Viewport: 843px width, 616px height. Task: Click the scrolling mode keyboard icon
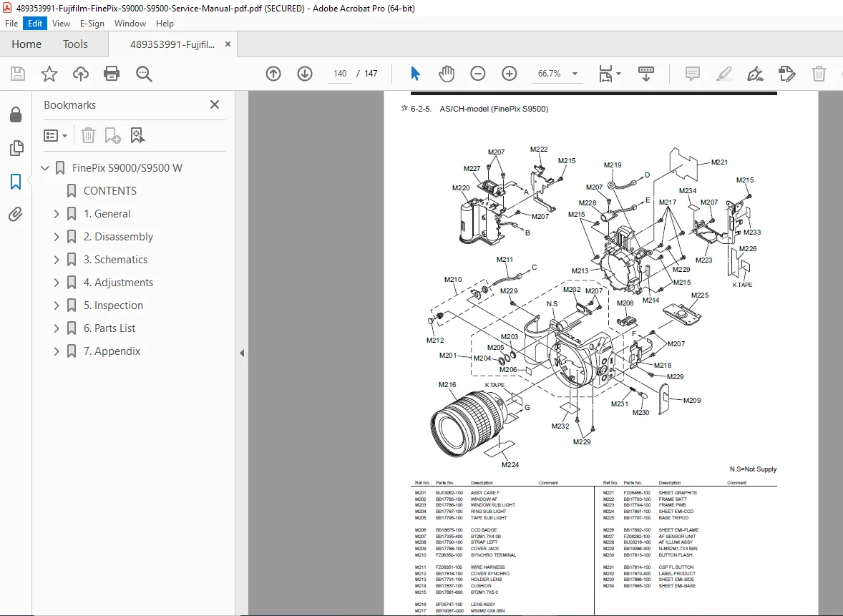[645, 74]
